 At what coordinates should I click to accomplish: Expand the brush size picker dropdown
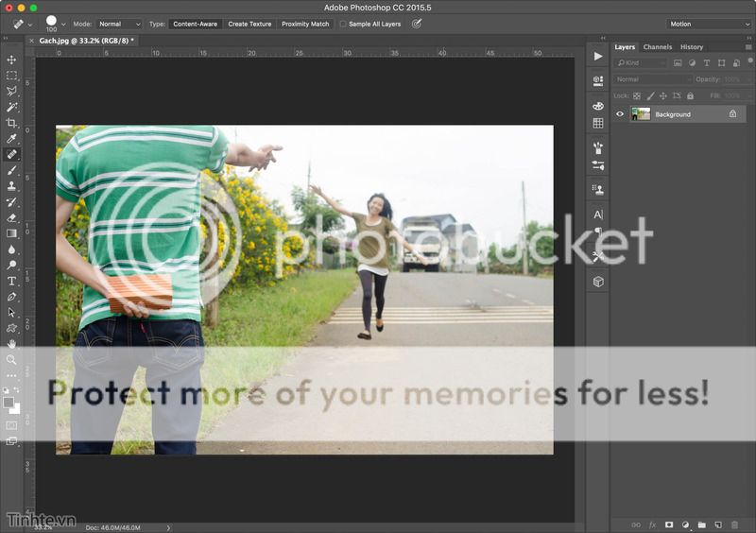click(x=63, y=24)
